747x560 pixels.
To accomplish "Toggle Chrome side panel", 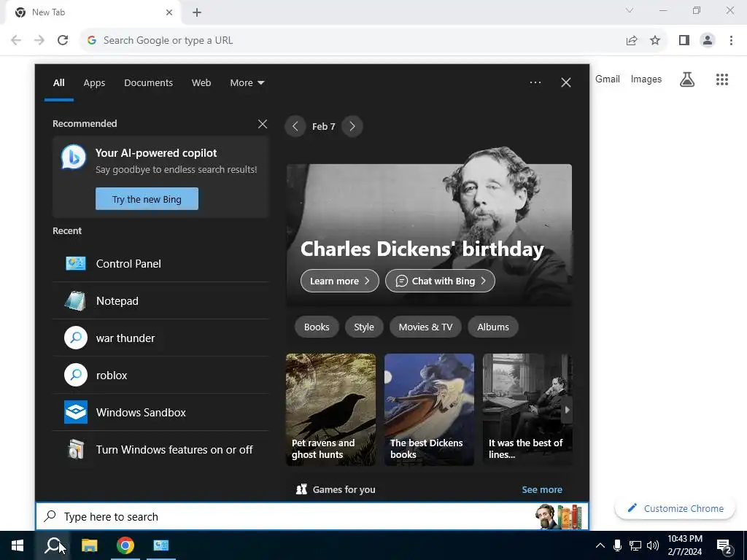I will 684,41.
